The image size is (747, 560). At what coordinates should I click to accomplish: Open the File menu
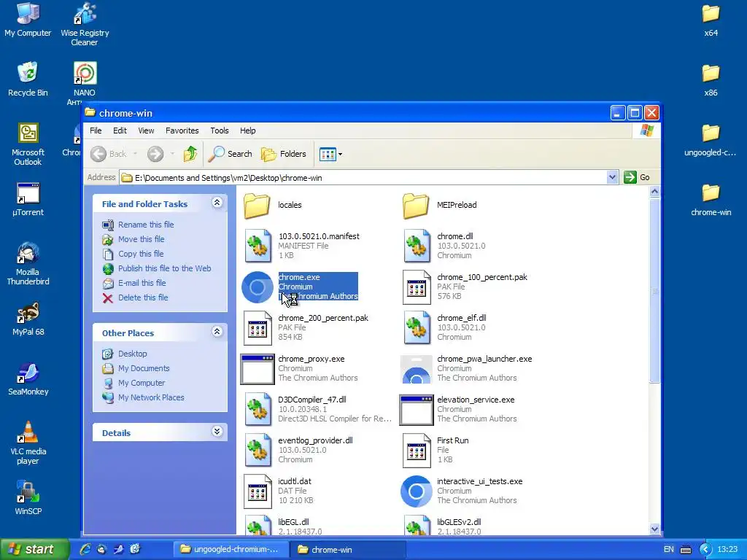coord(96,131)
